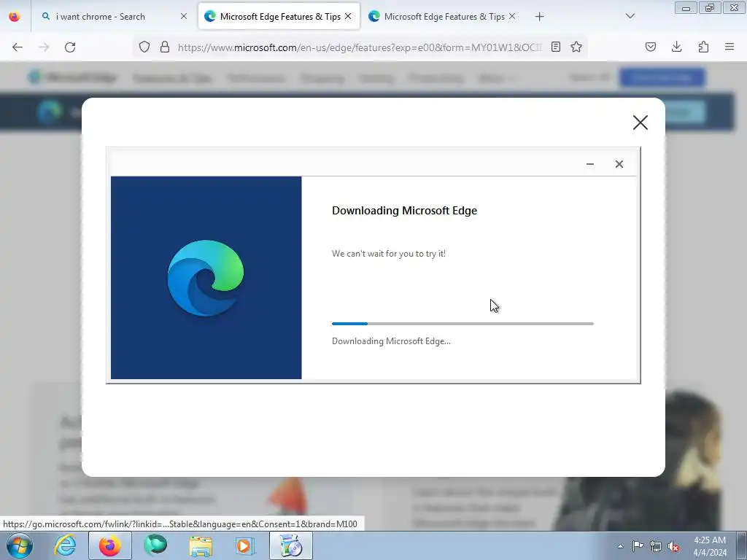747x560 pixels.
Task: Show hidden system tray icons arrow
Action: 620,546
